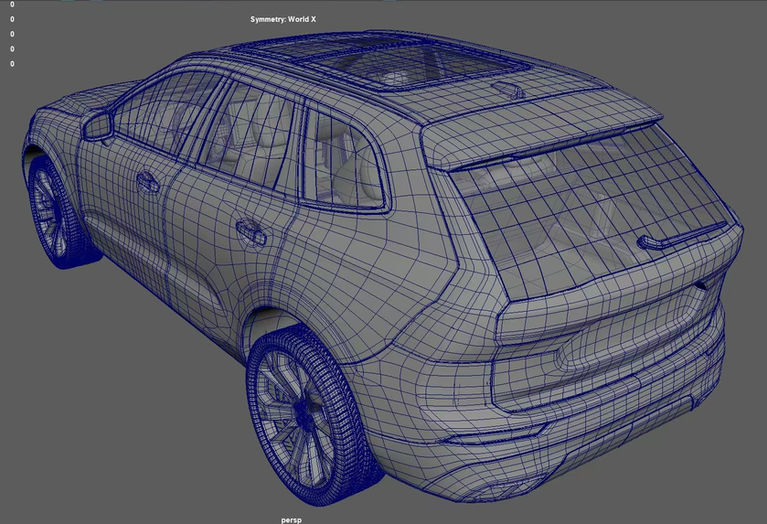Select the rear wiper on the tailgate glass
767x524 pixels.
pyautogui.click(x=681, y=236)
